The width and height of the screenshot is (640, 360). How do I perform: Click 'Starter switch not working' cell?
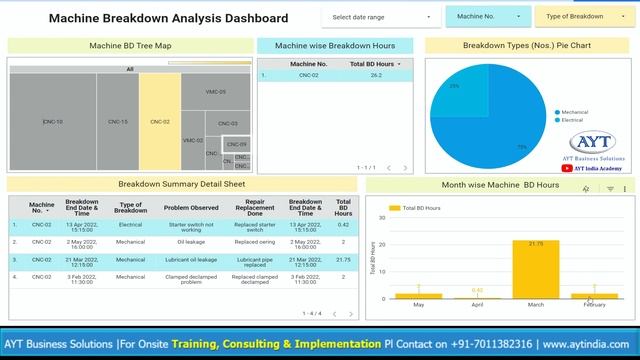(191, 227)
